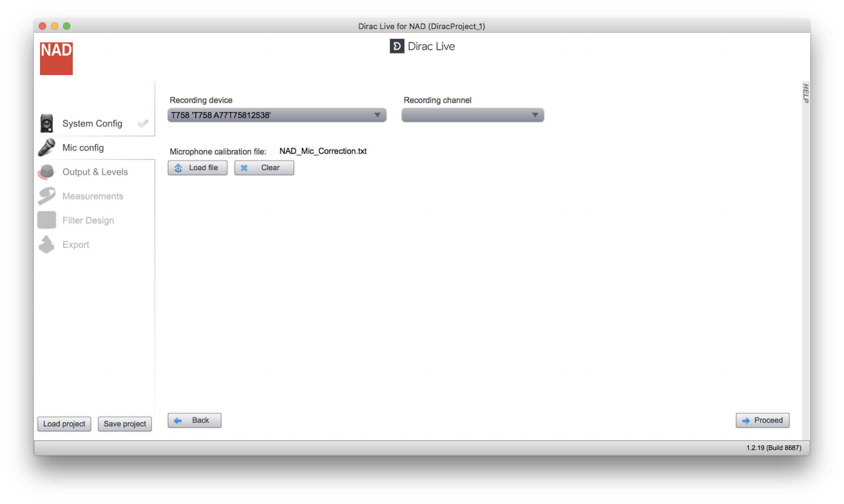This screenshot has height=504, width=844.
Task: Click the Filter Design icon in sidebar
Action: [48, 220]
